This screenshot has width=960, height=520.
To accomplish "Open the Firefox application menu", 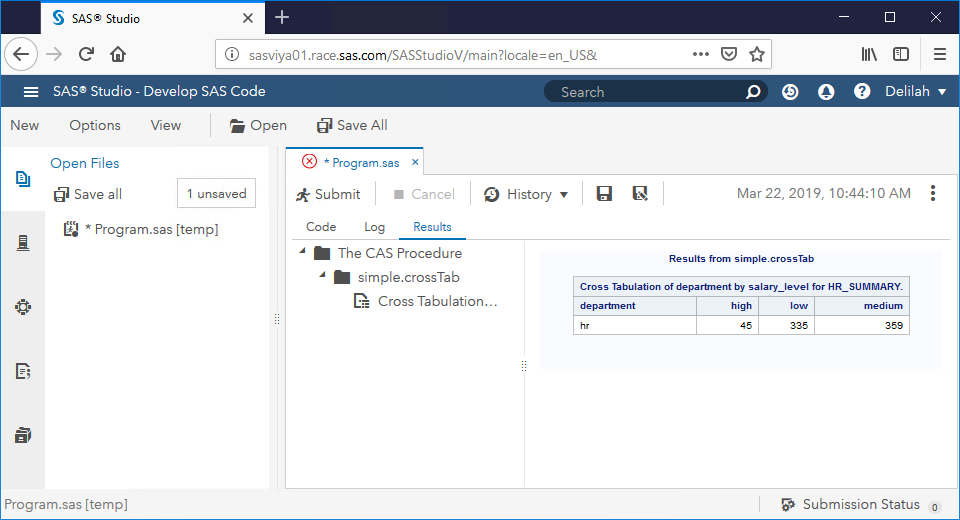I will [x=940, y=55].
